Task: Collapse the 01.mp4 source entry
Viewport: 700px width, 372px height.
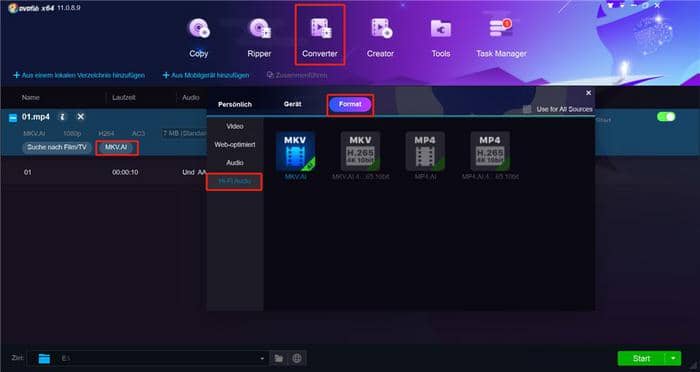Action: [x=13, y=118]
